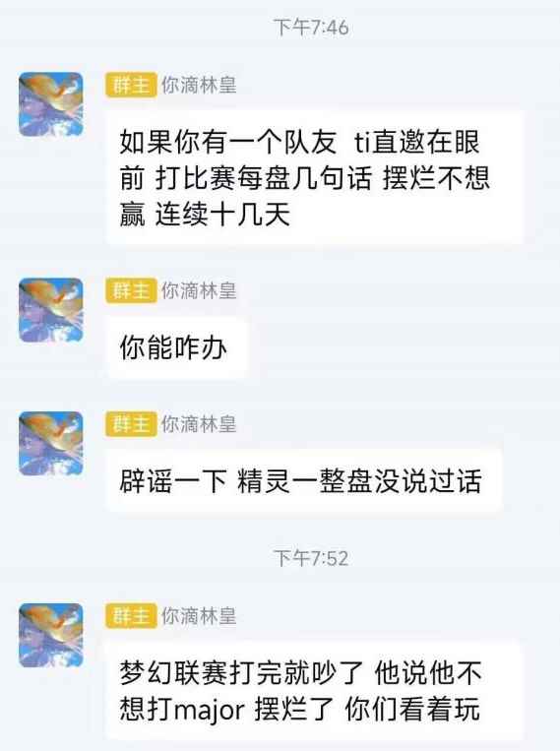Screen dimensions: 560x751
Task: Tap avatar next to 你能咋办 message
Action: point(51,310)
